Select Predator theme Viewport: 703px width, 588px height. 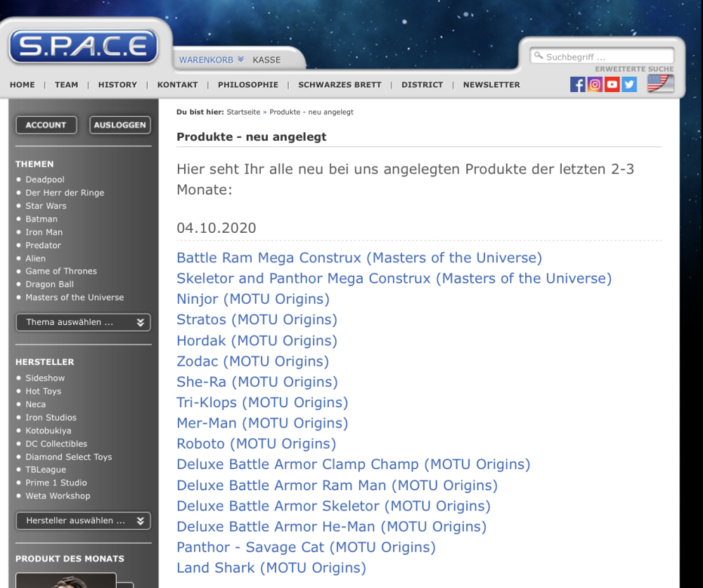coord(43,245)
